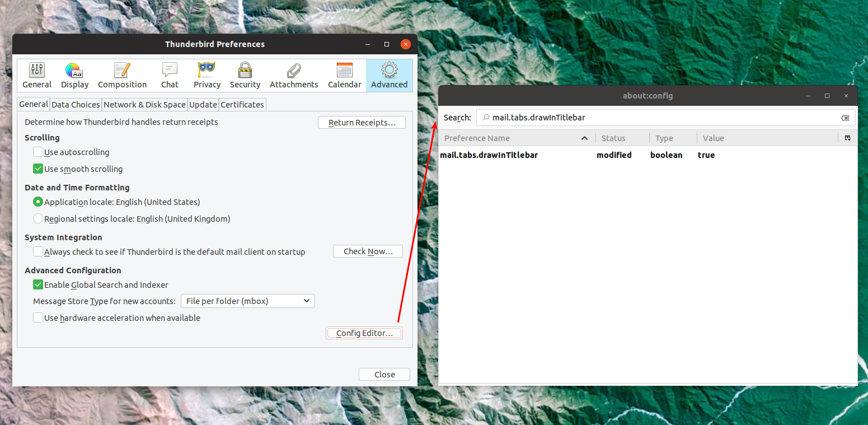Select the Advanced preferences category

[x=389, y=76]
